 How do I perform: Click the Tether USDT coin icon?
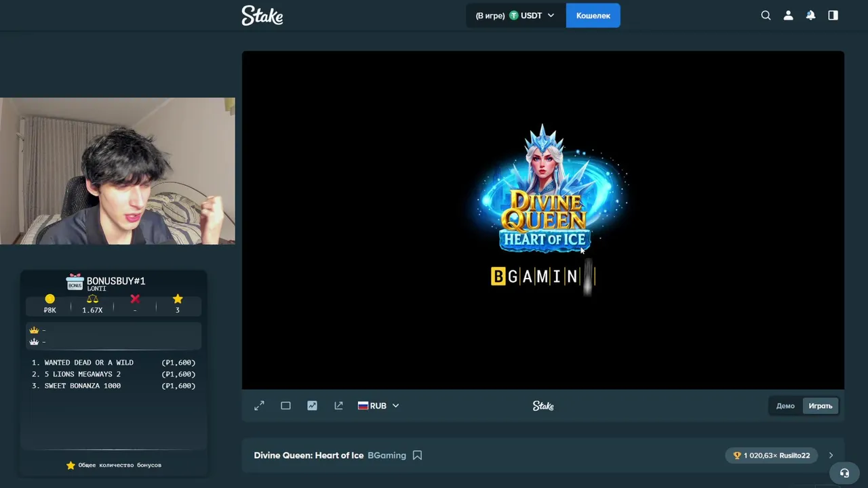[x=513, y=15]
